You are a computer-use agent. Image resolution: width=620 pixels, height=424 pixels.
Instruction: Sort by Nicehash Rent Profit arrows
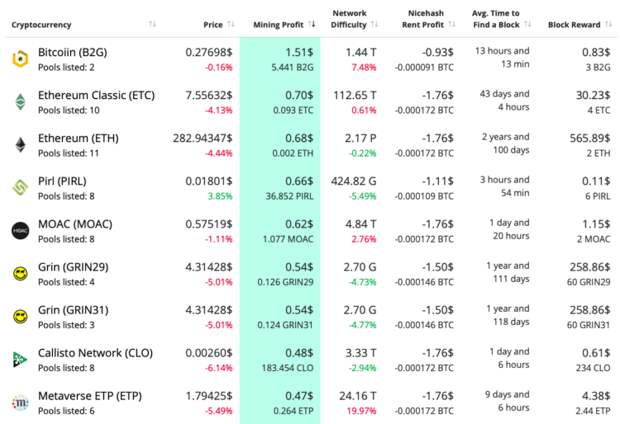452,25
